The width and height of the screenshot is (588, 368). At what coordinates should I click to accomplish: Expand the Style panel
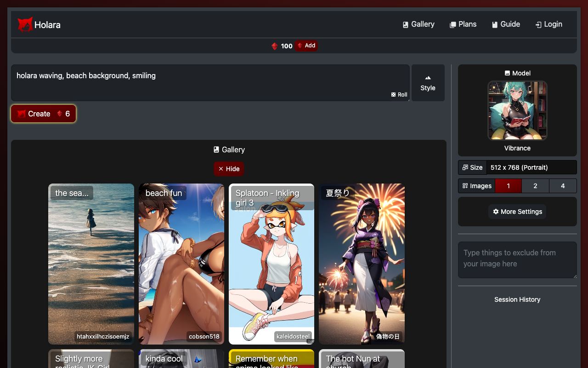[428, 83]
